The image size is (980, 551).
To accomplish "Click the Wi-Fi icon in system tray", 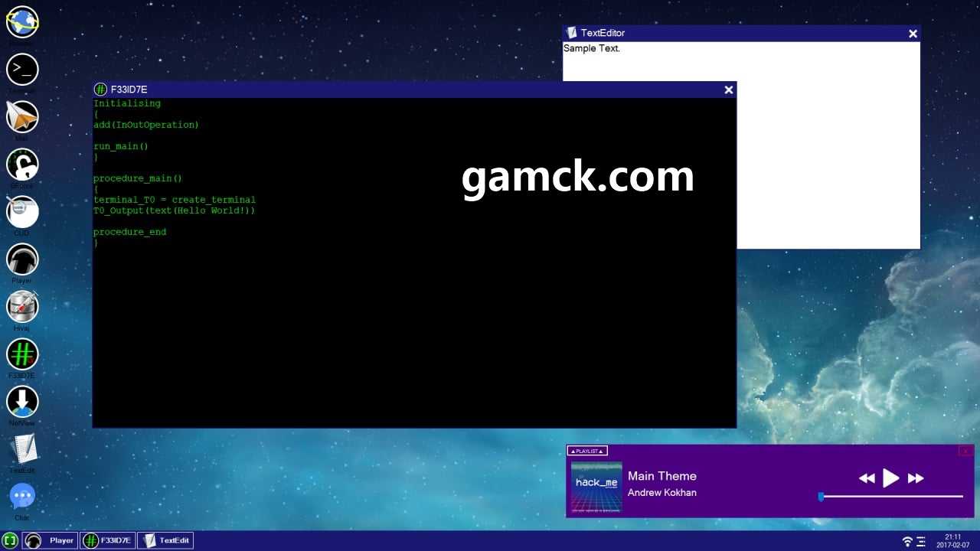I will point(907,541).
